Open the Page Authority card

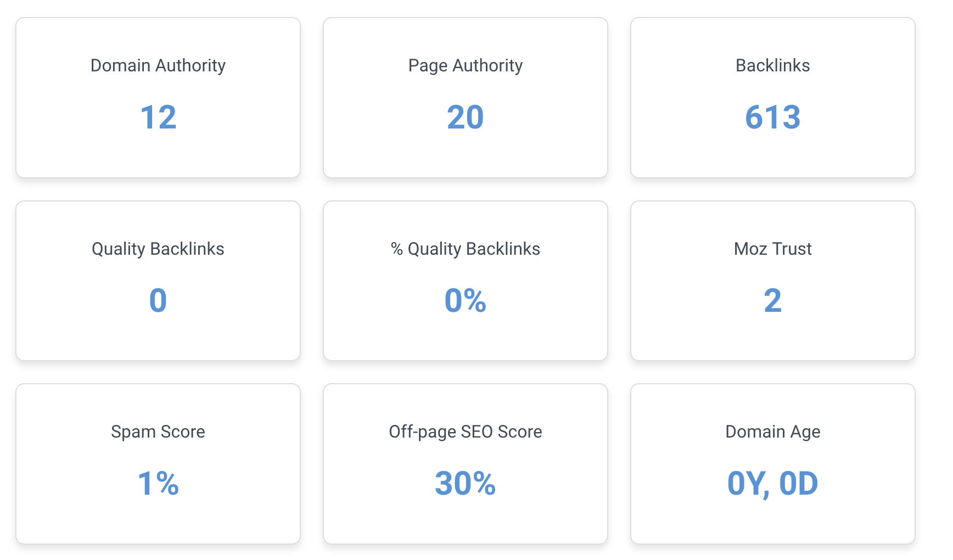466,98
